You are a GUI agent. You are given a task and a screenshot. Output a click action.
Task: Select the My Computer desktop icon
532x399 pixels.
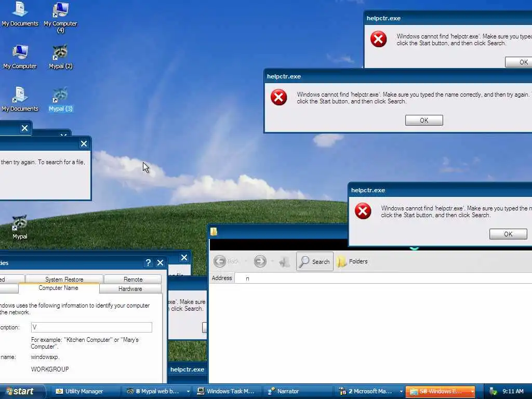20,57
